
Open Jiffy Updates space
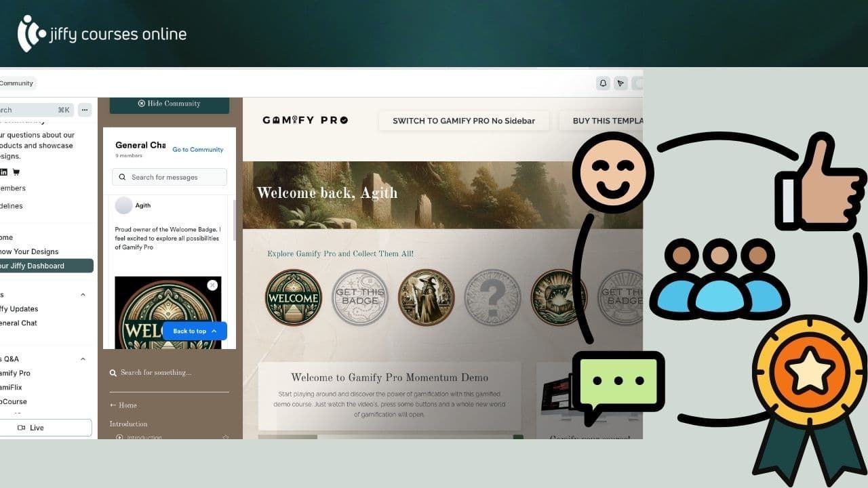tap(19, 309)
